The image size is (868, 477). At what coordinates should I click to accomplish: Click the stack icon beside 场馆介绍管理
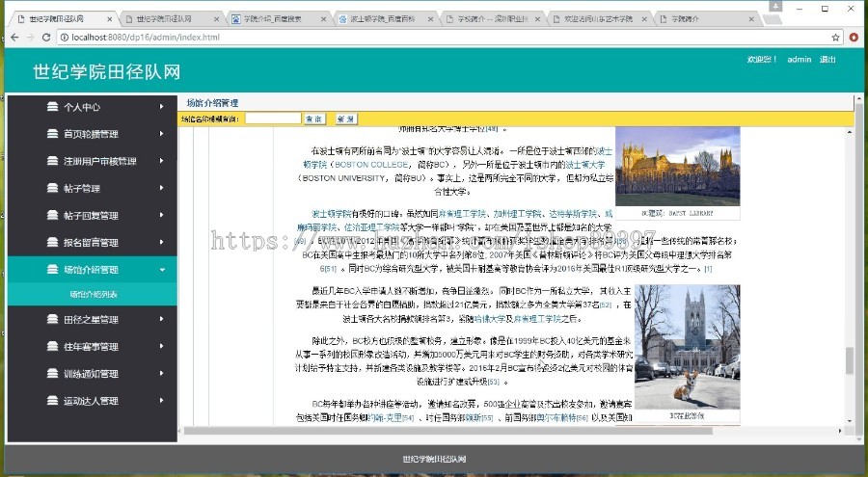(53, 270)
